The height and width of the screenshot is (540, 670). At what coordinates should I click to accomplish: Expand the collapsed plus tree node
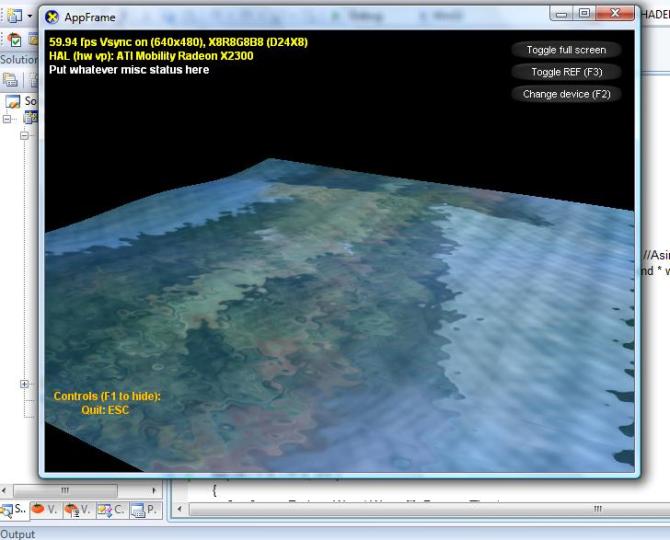click(24, 384)
